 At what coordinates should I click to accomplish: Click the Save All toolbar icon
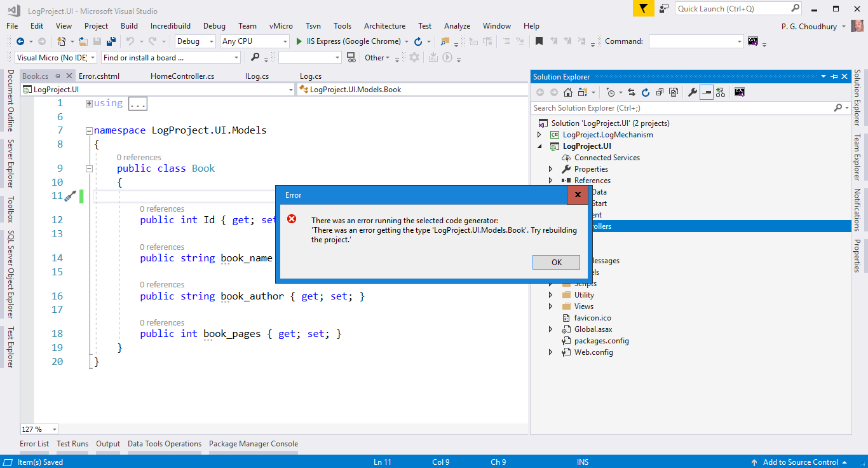(111, 41)
